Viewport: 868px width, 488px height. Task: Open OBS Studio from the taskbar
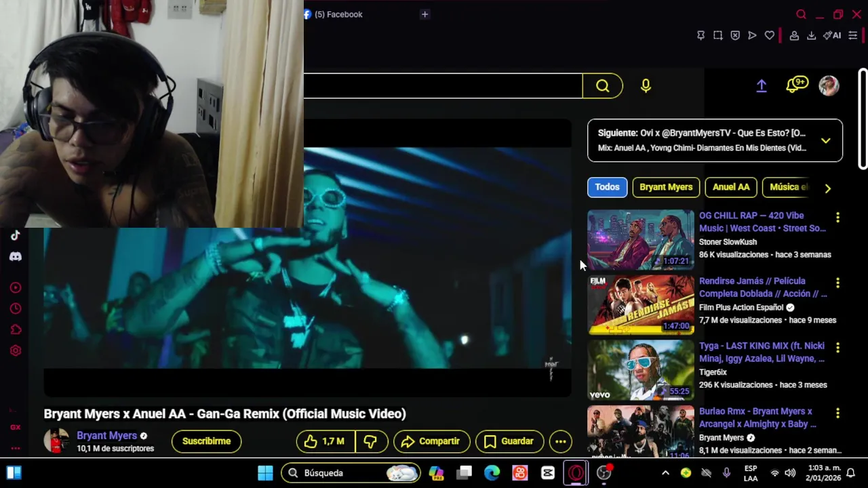click(x=604, y=473)
